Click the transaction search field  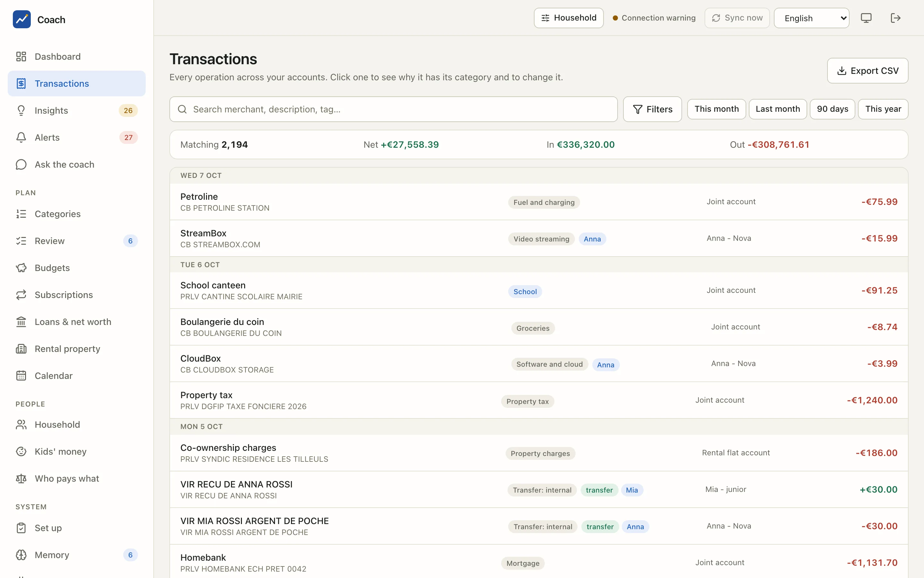coord(393,109)
